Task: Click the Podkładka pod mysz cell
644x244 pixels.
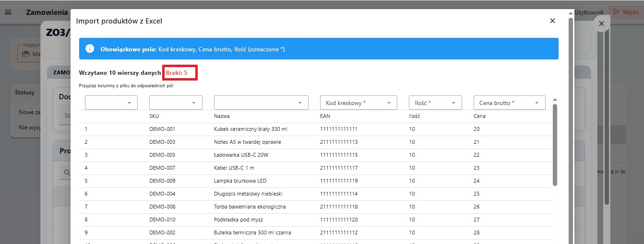Action: pos(239,220)
